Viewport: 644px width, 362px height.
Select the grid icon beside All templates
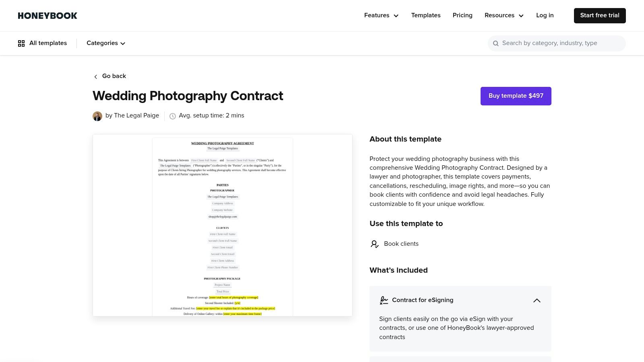(21, 43)
